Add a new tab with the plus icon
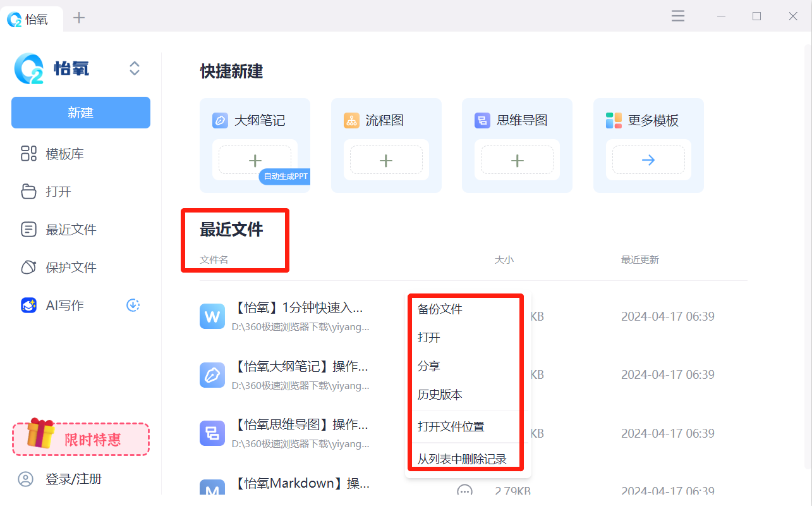Image resolution: width=812 pixels, height=506 pixels. (x=79, y=18)
